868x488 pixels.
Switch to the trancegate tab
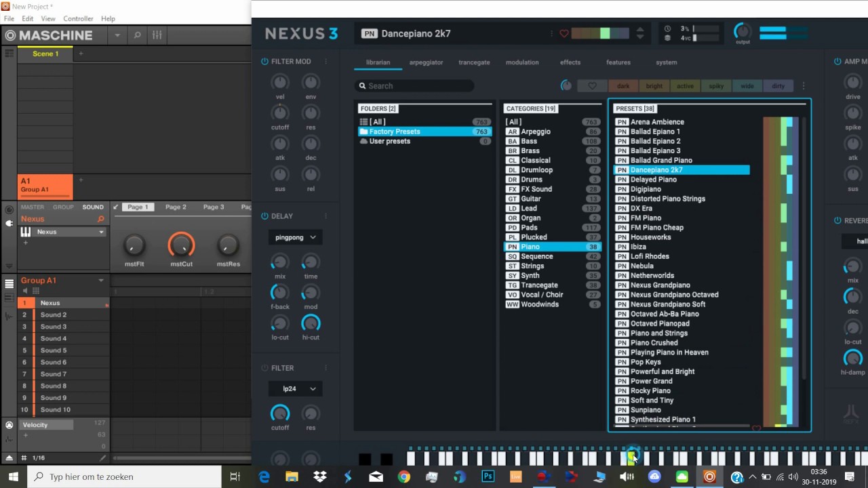[x=474, y=62]
